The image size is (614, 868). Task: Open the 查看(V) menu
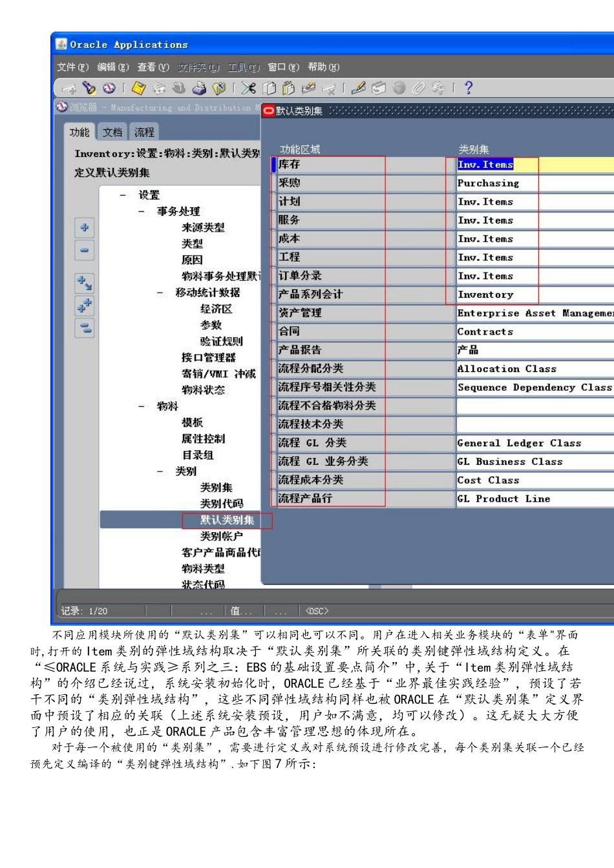click(x=153, y=67)
